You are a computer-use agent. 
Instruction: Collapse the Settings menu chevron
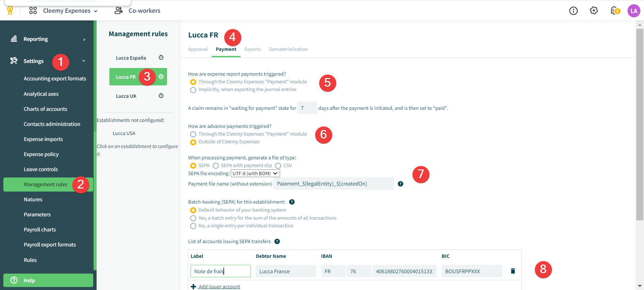tap(84, 61)
